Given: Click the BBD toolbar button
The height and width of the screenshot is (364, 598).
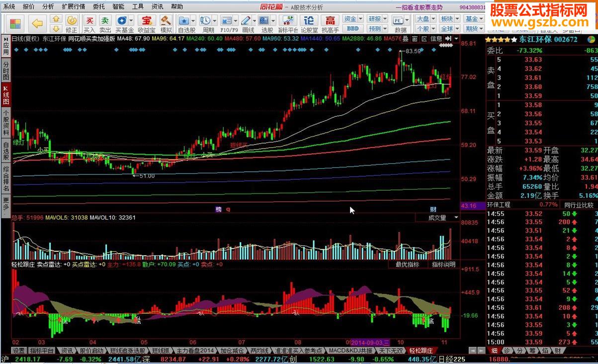Looking at the screenshot, I should point(352,29).
